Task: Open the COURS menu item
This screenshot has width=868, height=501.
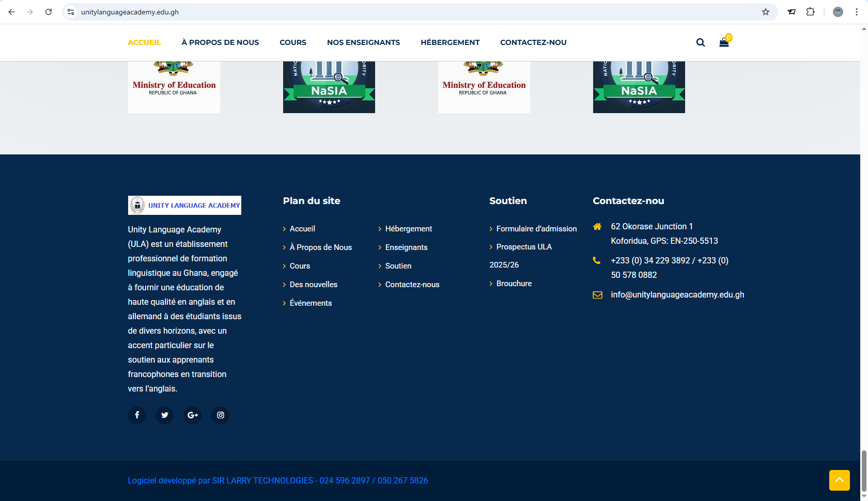Action: click(293, 42)
